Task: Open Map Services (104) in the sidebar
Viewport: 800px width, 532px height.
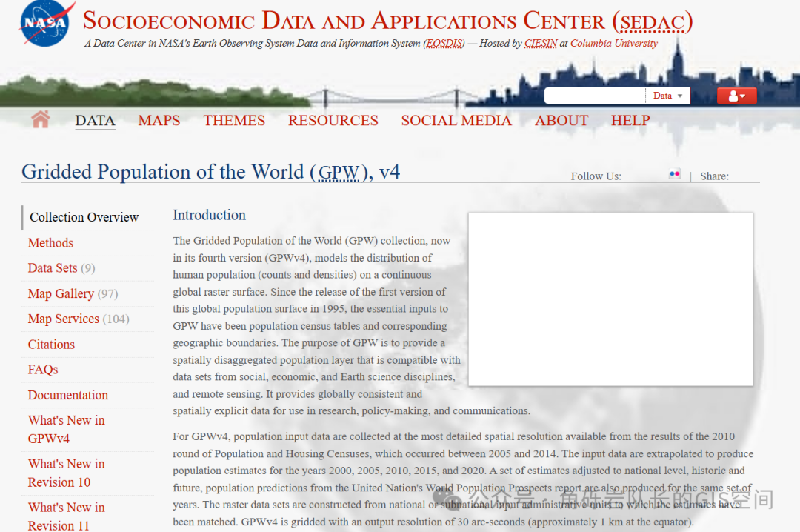Action: [79, 319]
